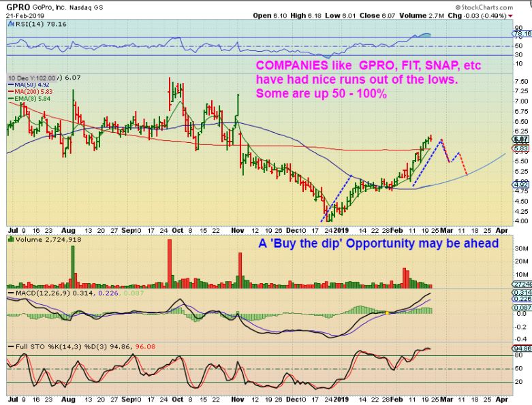The height and width of the screenshot is (405, 532).
Task: Click the green volume legend icon
Action: pyautogui.click(x=10, y=240)
